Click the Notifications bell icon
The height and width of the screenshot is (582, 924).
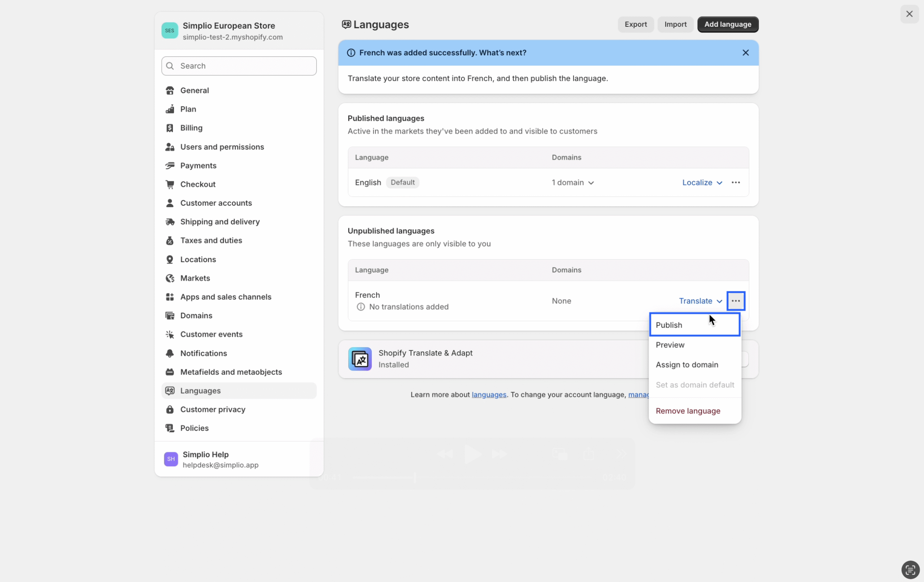[x=170, y=353]
